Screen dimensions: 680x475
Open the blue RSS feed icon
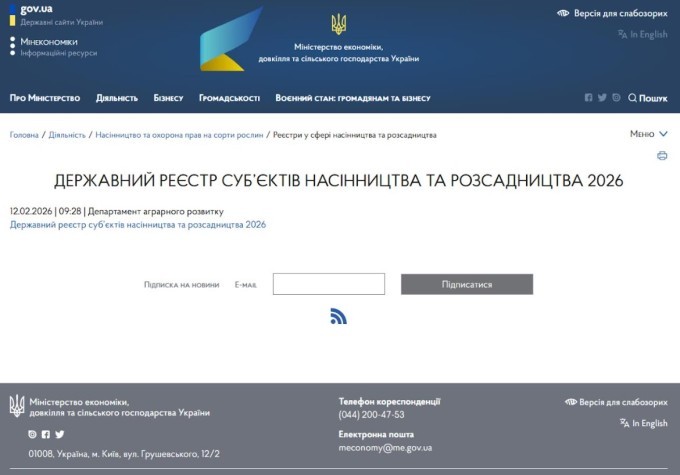338,316
